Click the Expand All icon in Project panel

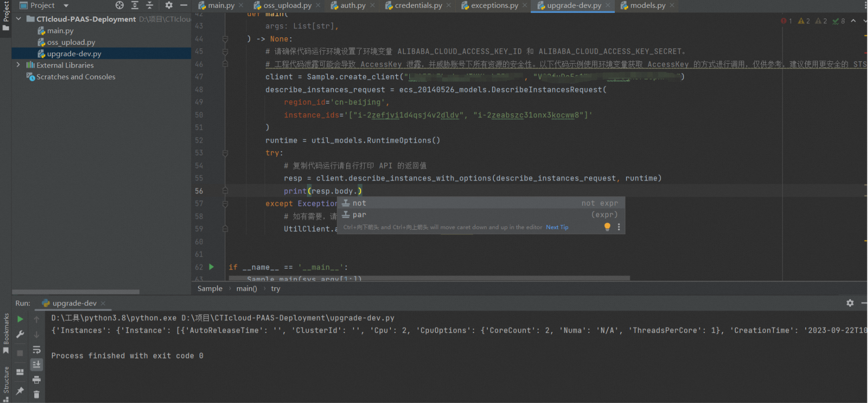[135, 5]
